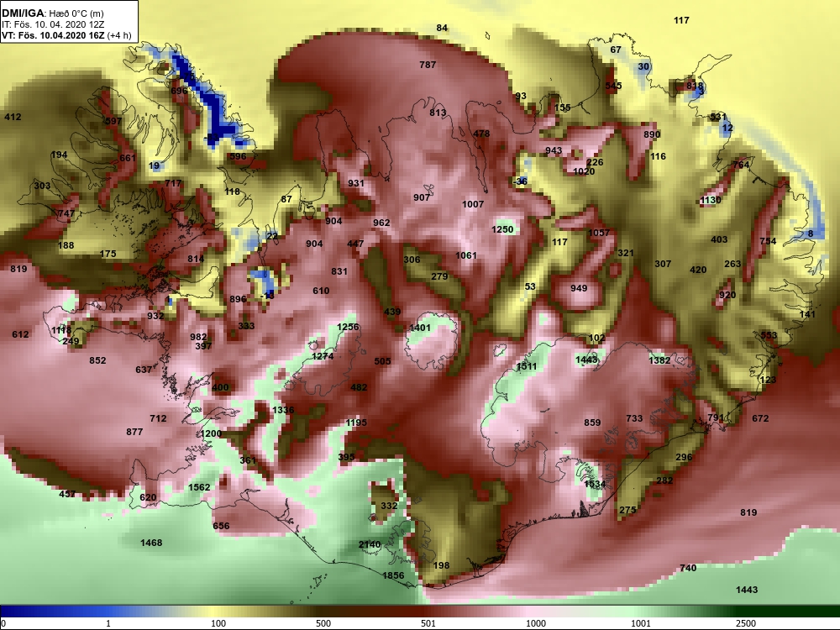Click the 1000 label on the color scale
This screenshot has height=630, width=840.
click(536, 623)
